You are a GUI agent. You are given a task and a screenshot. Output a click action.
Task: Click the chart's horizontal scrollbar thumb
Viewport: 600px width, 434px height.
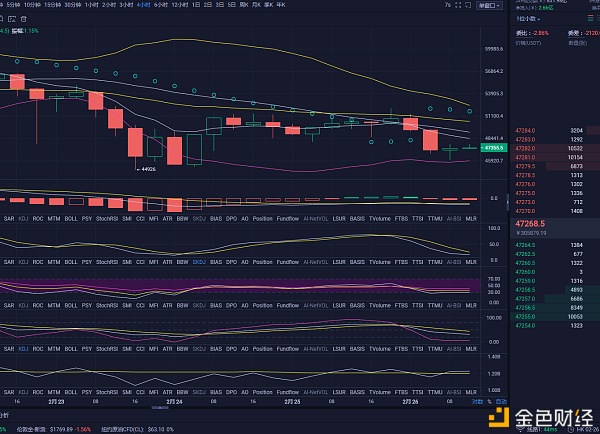coord(160,408)
